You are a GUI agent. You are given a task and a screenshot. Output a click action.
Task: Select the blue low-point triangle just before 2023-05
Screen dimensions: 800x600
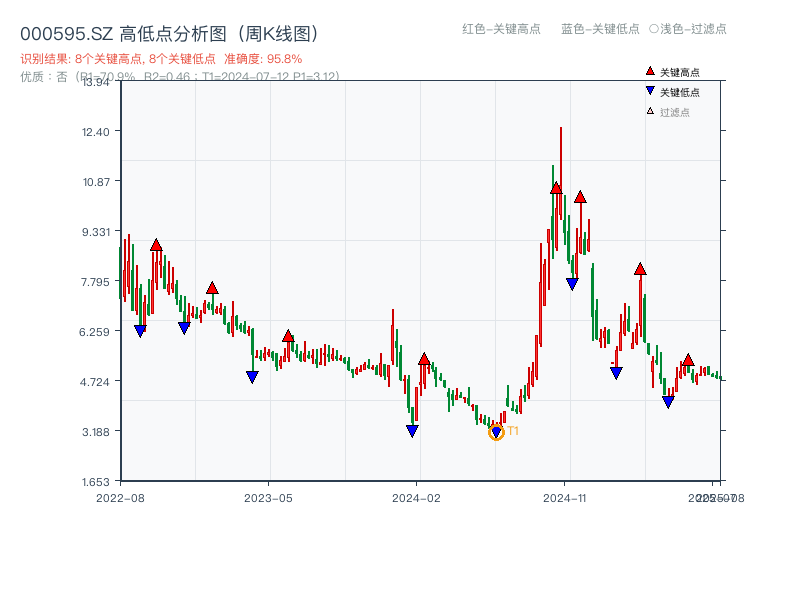pos(252,377)
